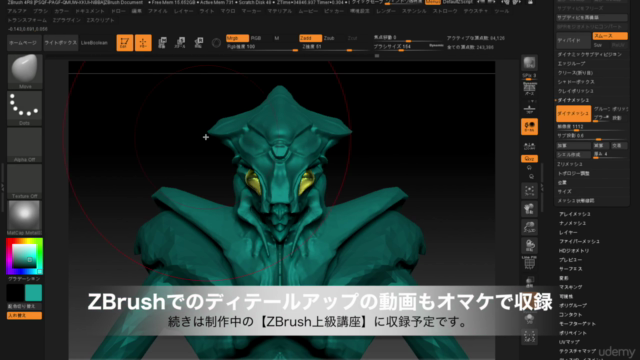Toggle the Persp perspective icon

tap(529, 89)
